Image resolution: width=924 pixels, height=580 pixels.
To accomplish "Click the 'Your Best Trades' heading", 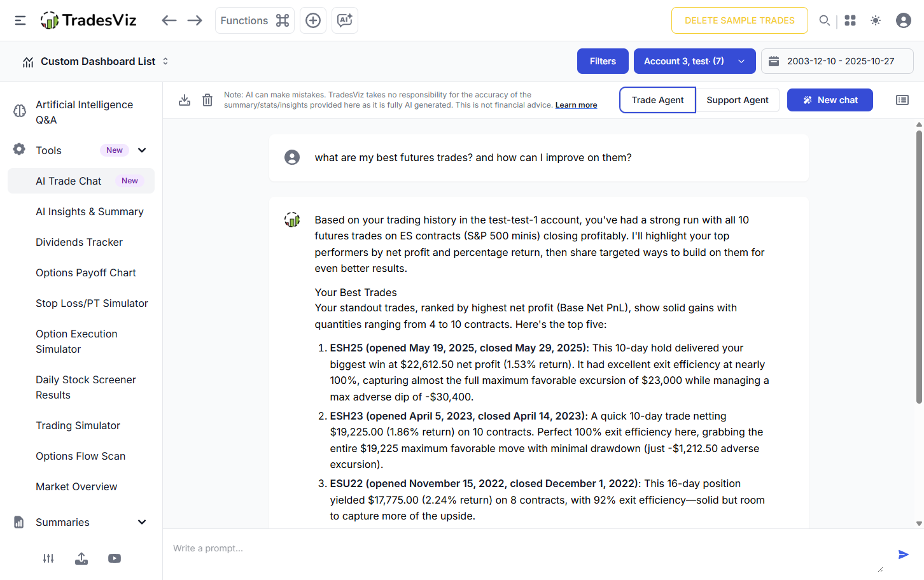I will [356, 293].
